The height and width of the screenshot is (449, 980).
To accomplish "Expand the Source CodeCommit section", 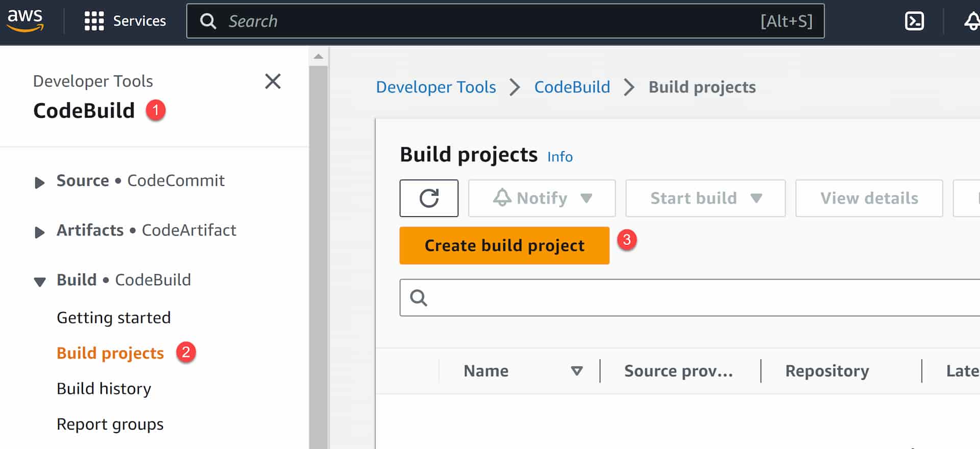I will click(x=39, y=182).
